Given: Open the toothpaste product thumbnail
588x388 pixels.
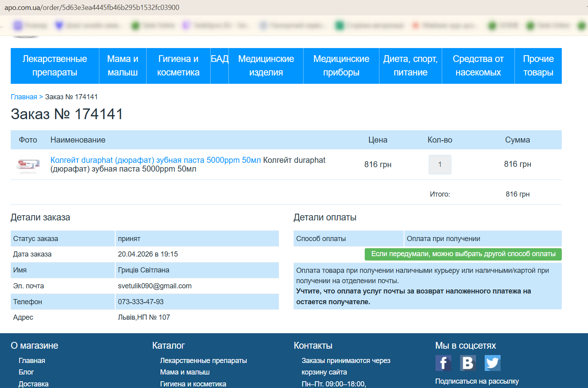Looking at the screenshot, I should [x=28, y=165].
